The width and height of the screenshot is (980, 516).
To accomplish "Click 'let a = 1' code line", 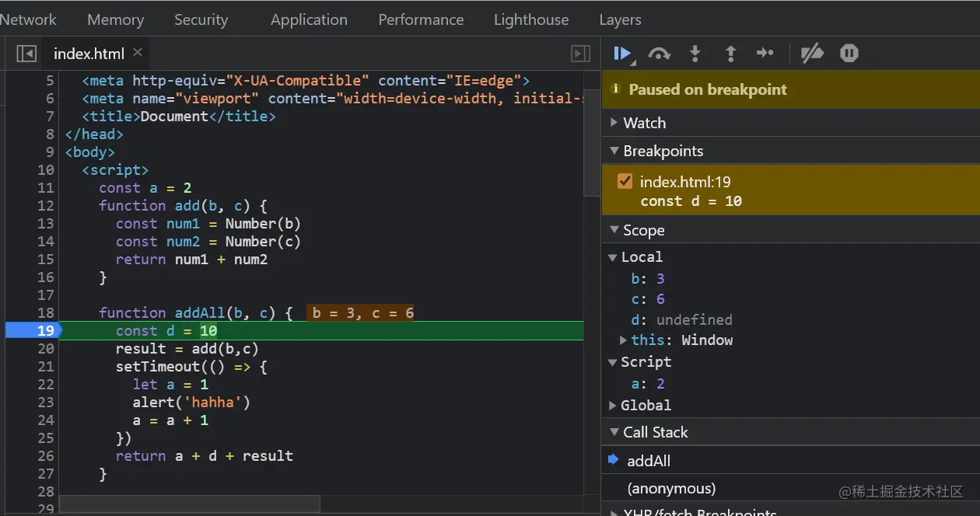I will click(170, 384).
